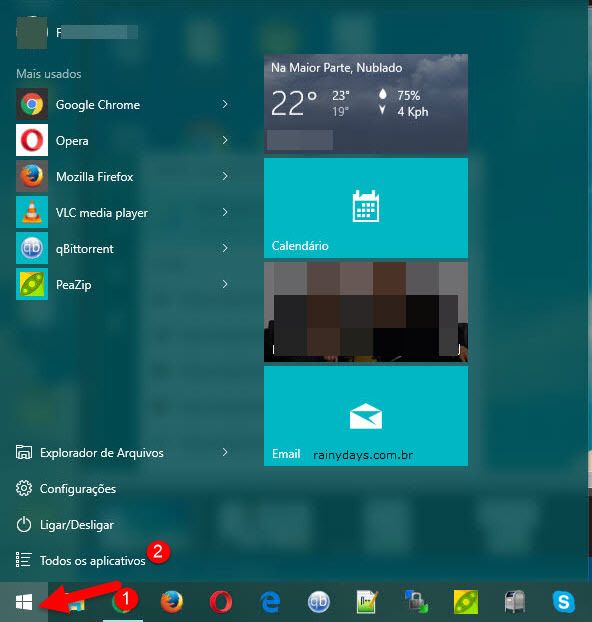This screenshot has width=592, height=622.
Task: Click the '75%' humidity value
Action: pos(409,95)
